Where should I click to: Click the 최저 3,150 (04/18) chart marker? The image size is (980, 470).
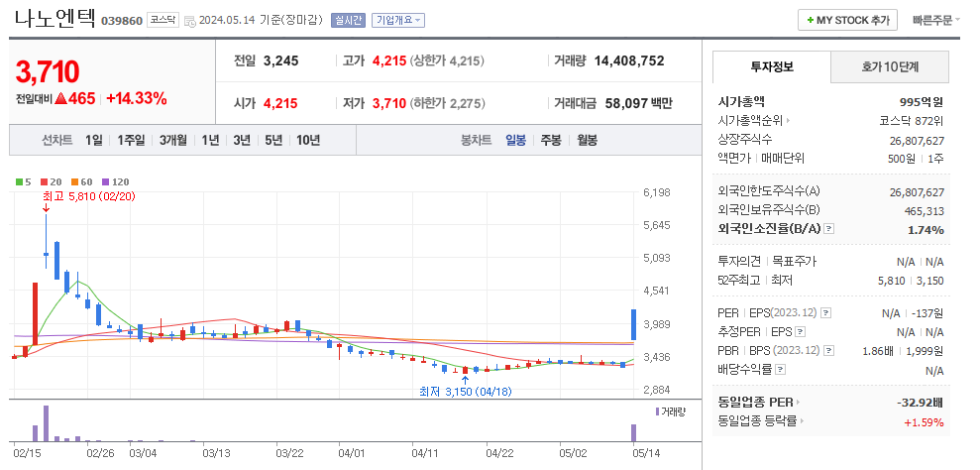coord(467,392)
